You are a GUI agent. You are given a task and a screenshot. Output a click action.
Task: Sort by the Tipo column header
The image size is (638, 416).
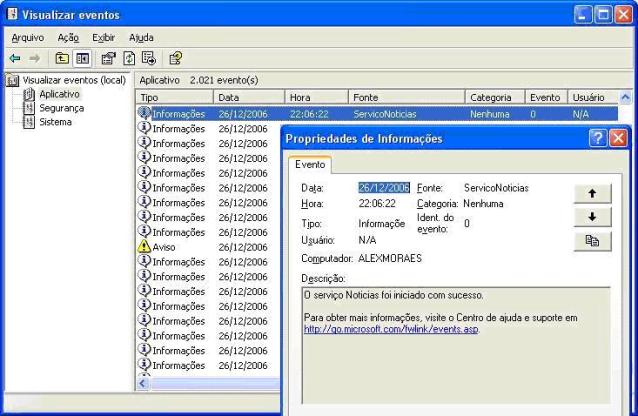[175, 98]
